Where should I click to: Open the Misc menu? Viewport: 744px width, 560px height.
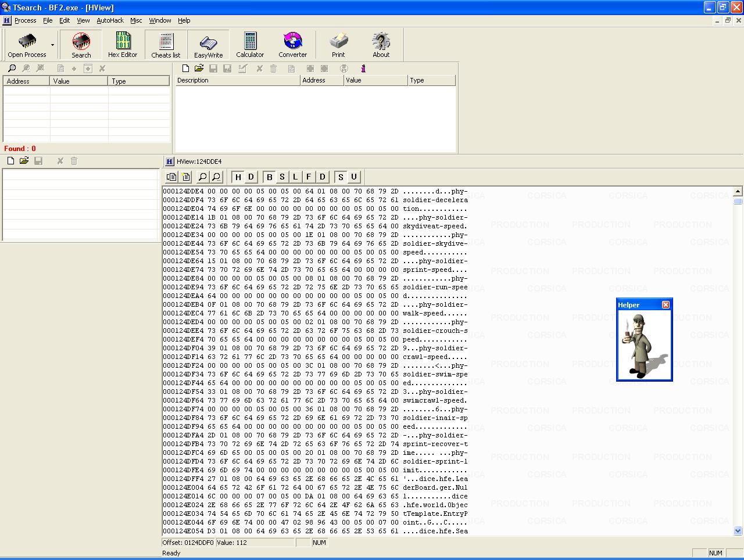point(136,20)
